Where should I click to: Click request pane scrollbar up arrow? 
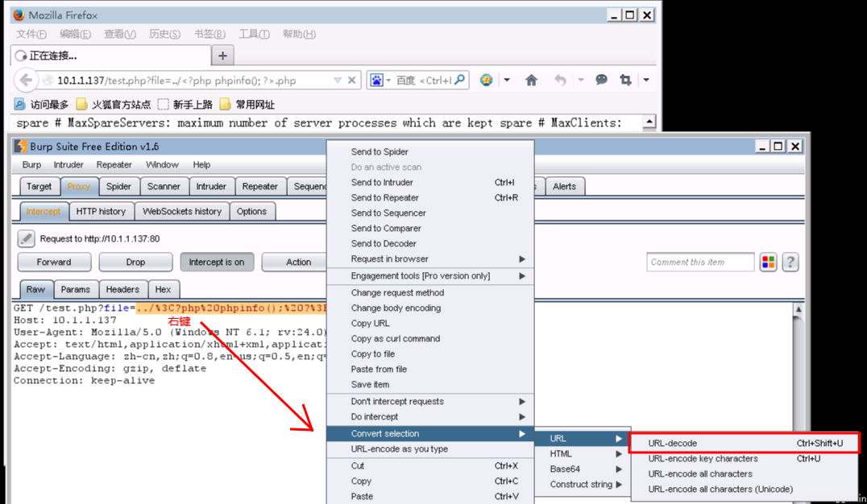pyautogui.click(x=799, y=309)
